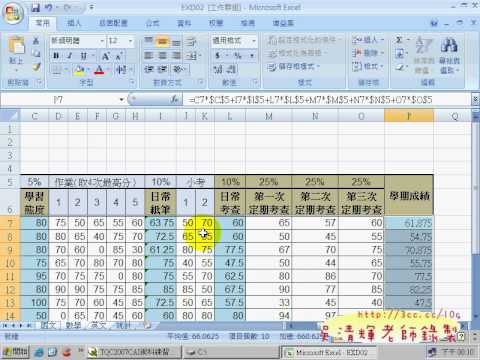Open the Insert cells dropdown

[x=368, y=40]
